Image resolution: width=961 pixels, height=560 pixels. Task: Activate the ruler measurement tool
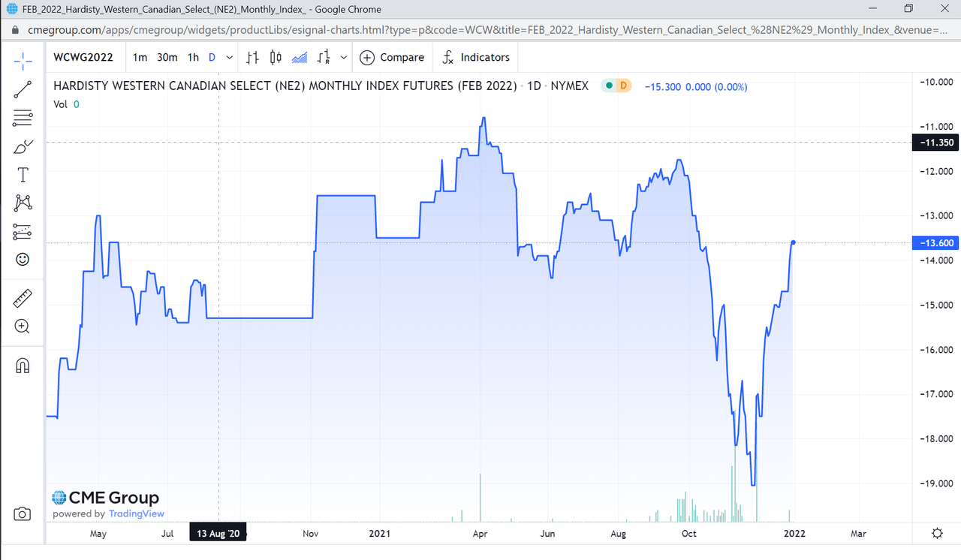pos(23,297)
